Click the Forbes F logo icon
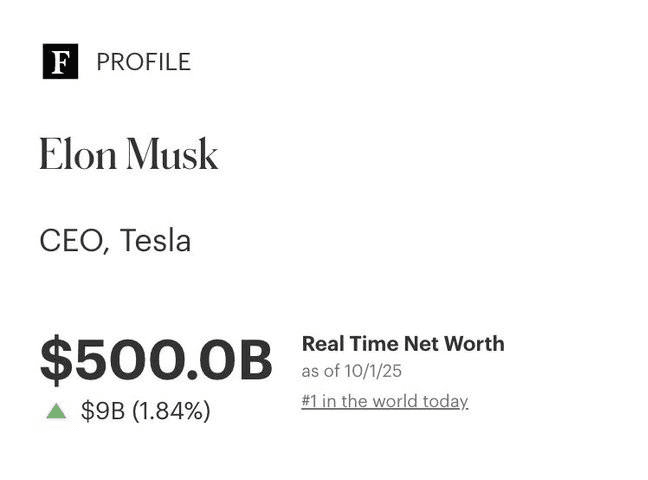The height and width of the screenshot is (480, 648). point(60,62)
